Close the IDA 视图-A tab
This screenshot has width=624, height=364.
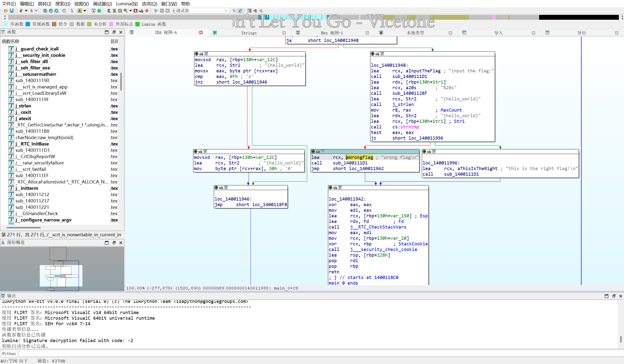click(x=201, y=32)
